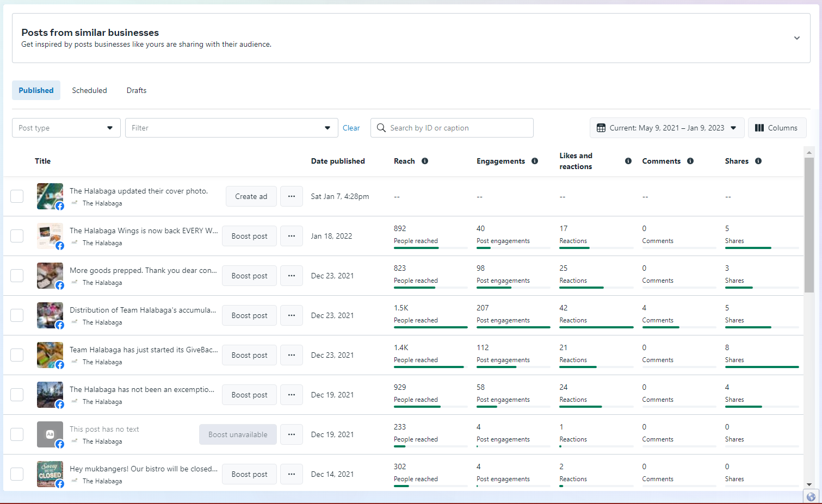Tick checkbox for This post has no text

(17, 434)
